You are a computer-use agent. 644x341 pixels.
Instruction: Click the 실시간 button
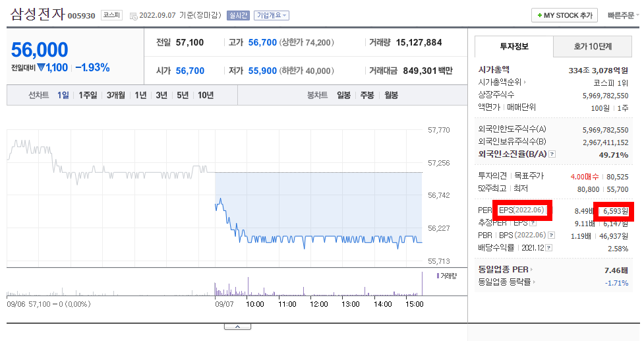[x=238, y=15]
